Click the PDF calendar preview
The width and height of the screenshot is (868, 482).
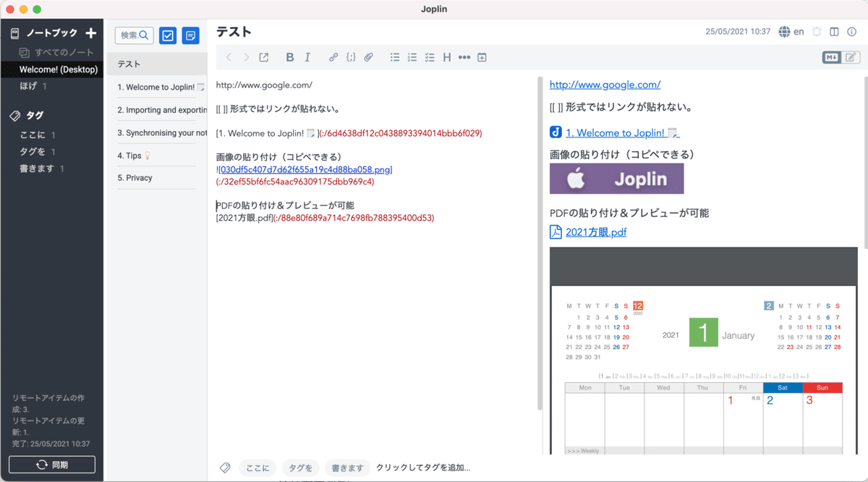pos(703,351)
